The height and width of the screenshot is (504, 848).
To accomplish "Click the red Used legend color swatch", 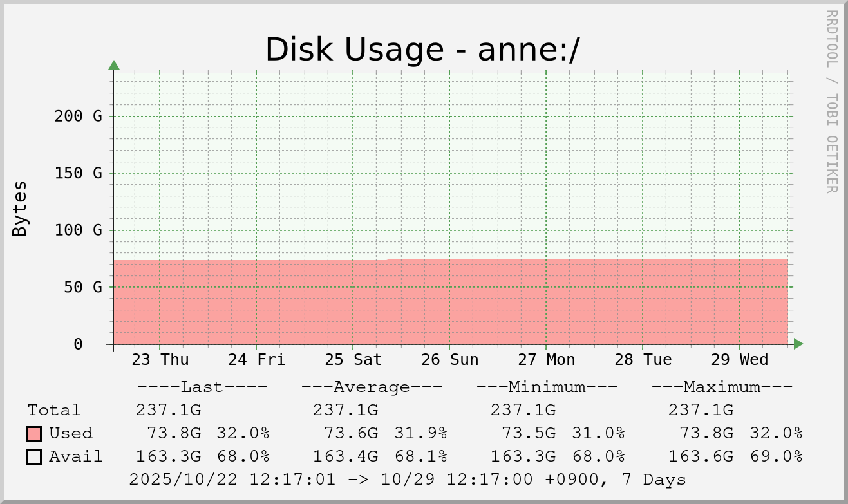I will [34, 433].
